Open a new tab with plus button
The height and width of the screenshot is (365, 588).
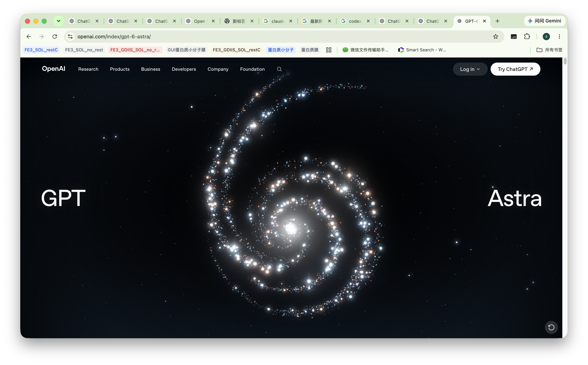tap(497, 21)
